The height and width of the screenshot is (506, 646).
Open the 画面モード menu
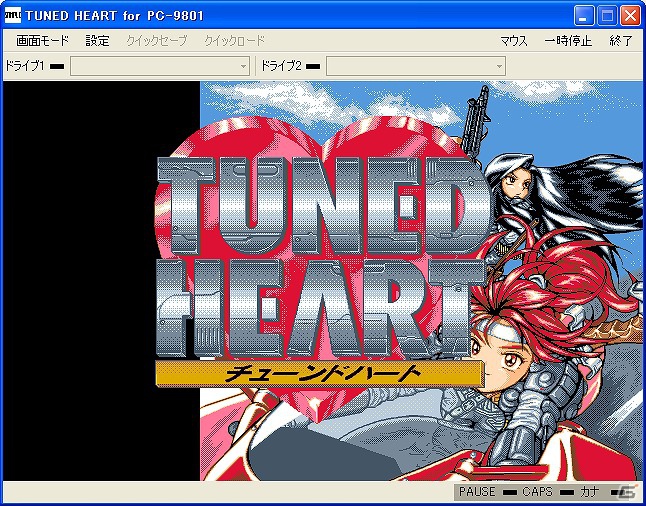coord(42,41)
